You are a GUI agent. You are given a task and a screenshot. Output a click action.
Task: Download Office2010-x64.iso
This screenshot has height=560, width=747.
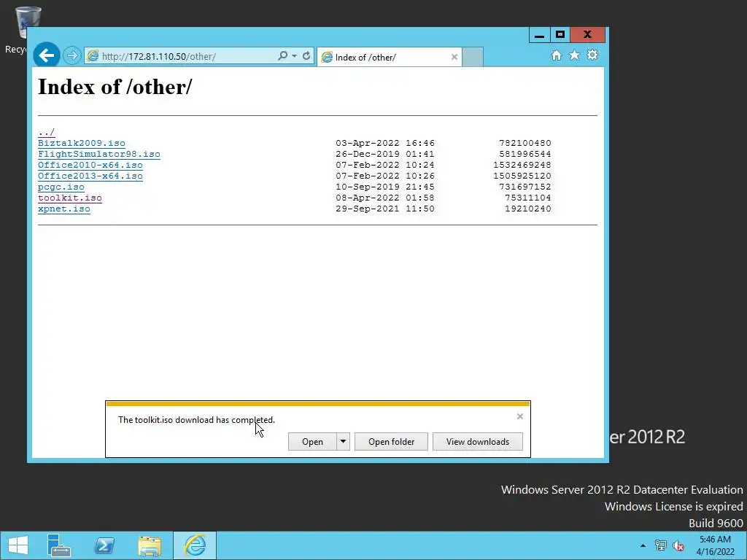[x=90, y=166]
